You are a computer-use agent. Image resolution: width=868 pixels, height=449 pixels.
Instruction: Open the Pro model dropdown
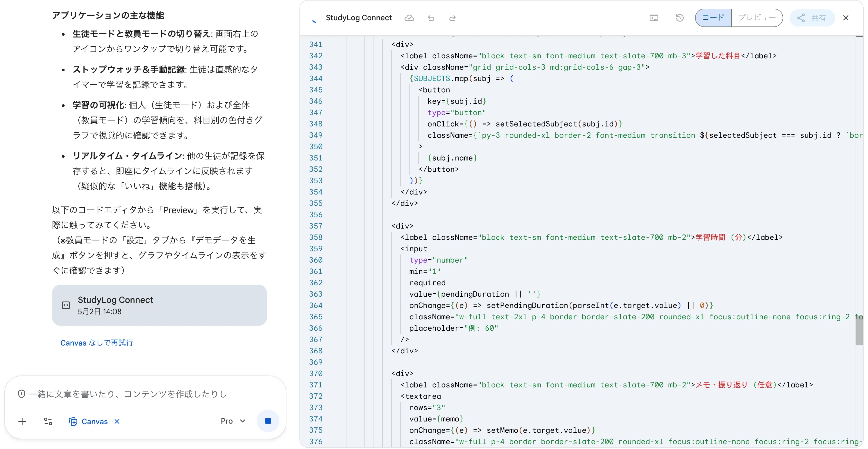(233, 421)
